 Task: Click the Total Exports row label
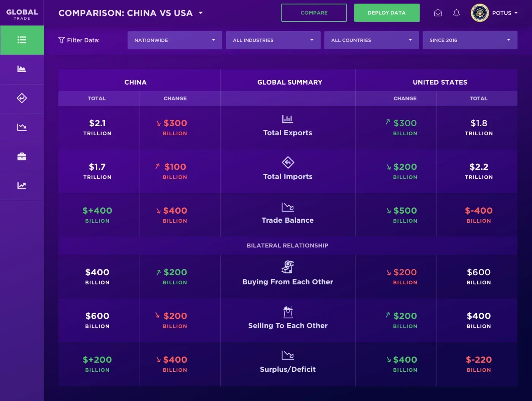288,133
